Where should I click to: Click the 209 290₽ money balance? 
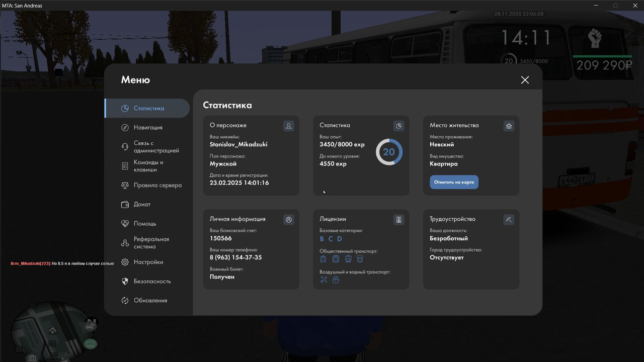click(x=604, y=65)
